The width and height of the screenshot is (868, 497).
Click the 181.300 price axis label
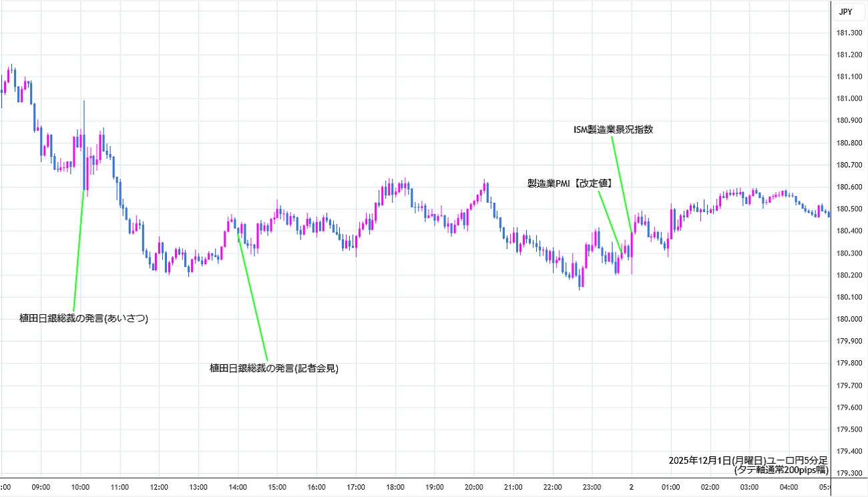point(849,33)
